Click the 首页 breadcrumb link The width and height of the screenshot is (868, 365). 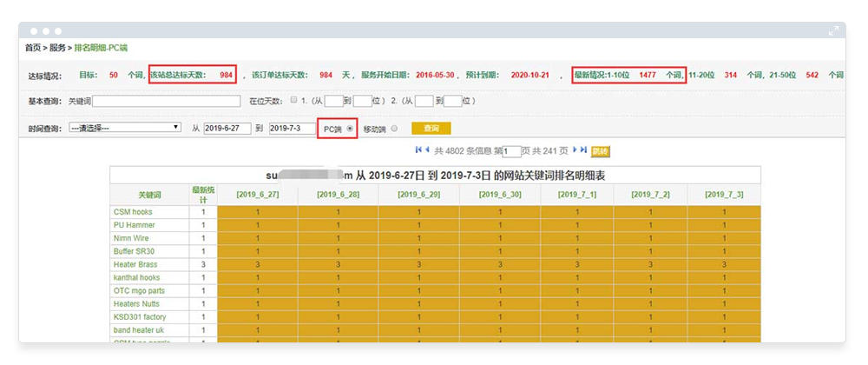[33, 47]
